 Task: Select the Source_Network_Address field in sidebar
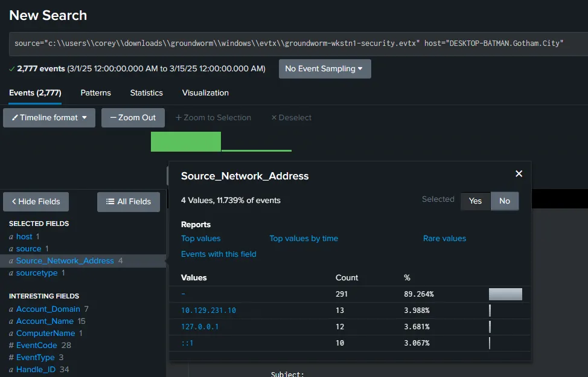click(x=65, y=261)
